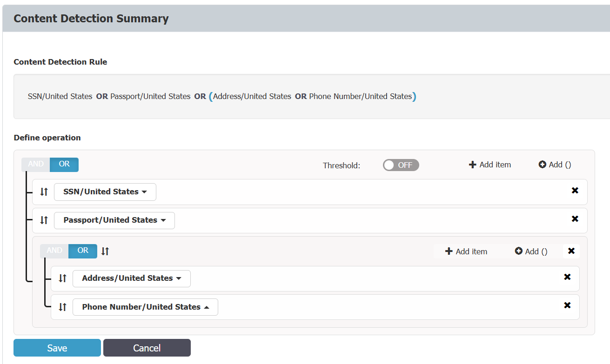Screen dimensions: 610x364
Task: Click reorder arrows beside Address/United States
Action: point(63,278)
